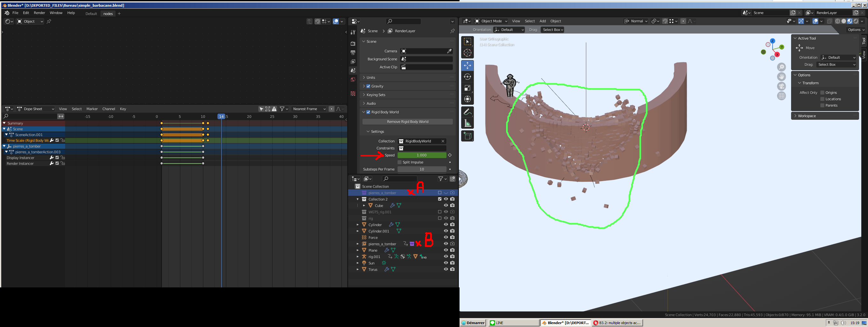Open the Window menu
The width and height of the screenshot is (868, 327).
(56, 13)
